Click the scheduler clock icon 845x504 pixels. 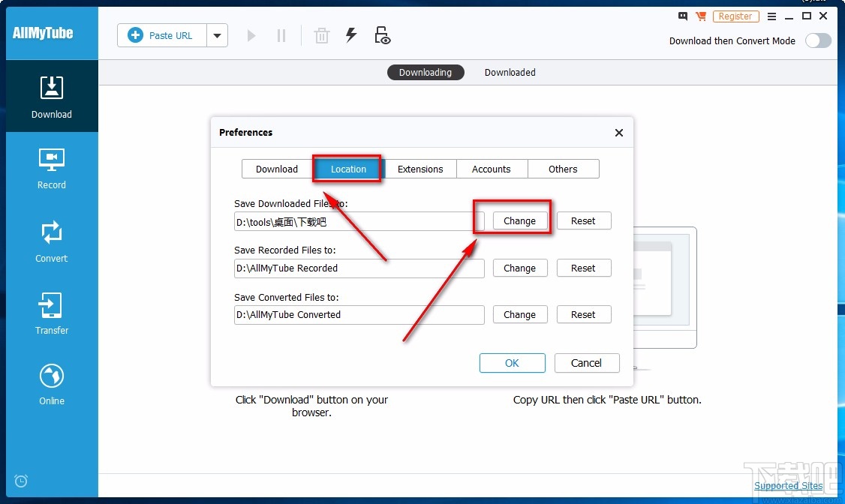(x=21, y=480)
